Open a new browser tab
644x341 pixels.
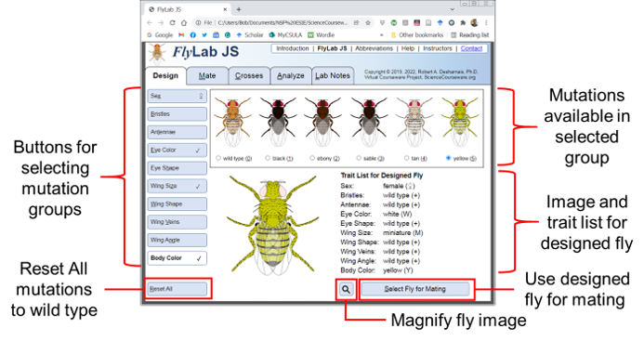coord(239,9)
